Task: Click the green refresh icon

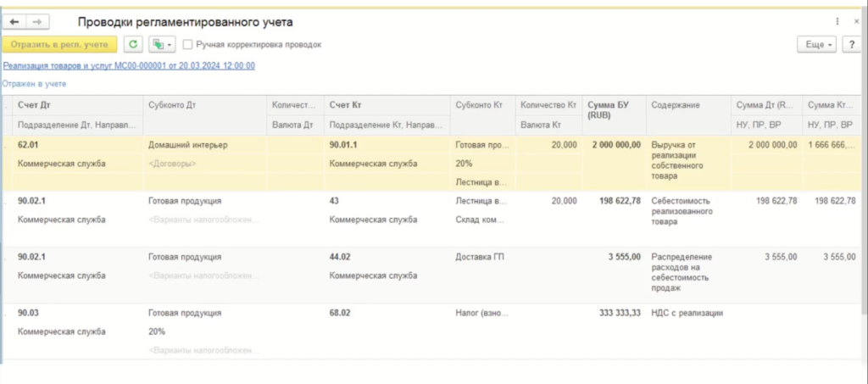Action: (133, 44)
